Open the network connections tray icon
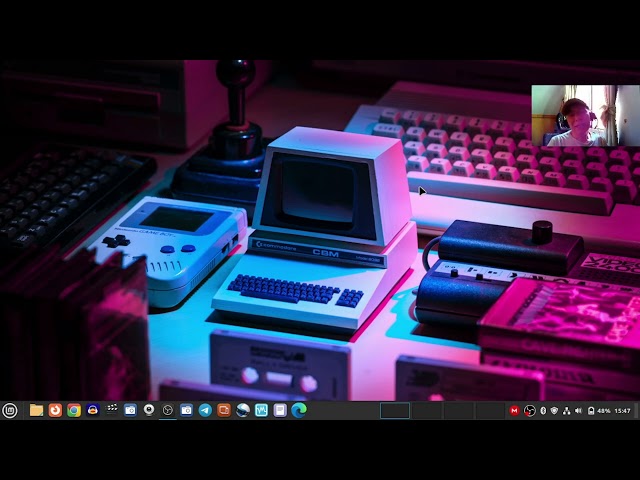 click(567, 411)
